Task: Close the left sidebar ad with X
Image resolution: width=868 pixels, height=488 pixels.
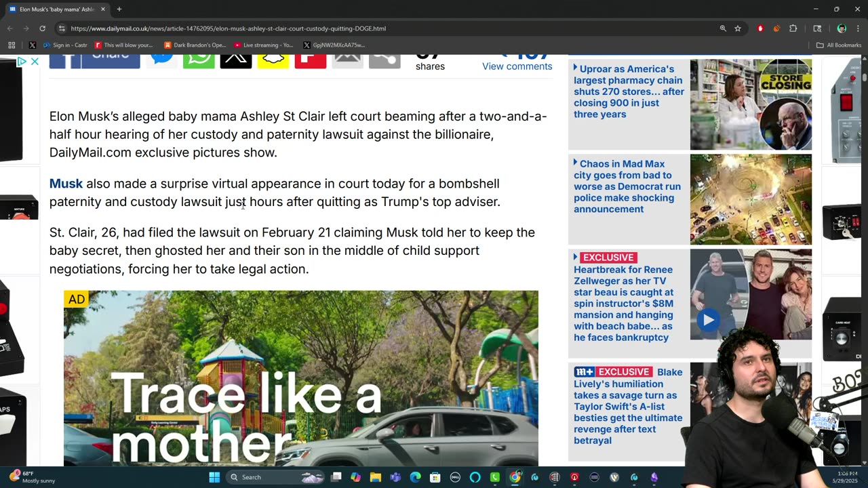Action: [x=35, y=62]
